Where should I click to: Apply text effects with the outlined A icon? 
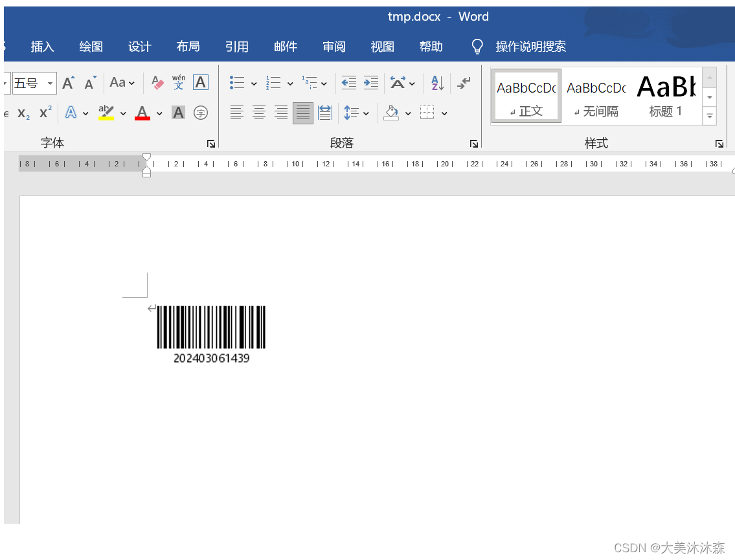(x=71, y=113)
